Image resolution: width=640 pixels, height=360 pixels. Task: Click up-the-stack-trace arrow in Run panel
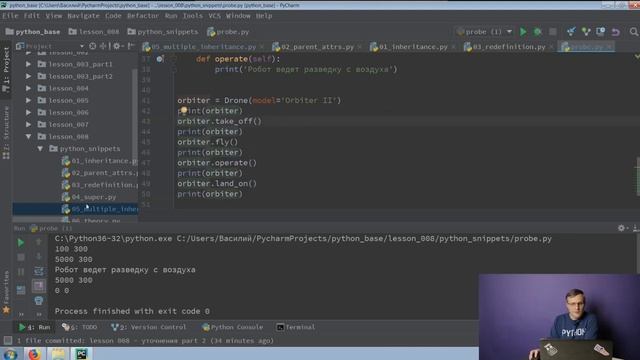click(39, 242)
